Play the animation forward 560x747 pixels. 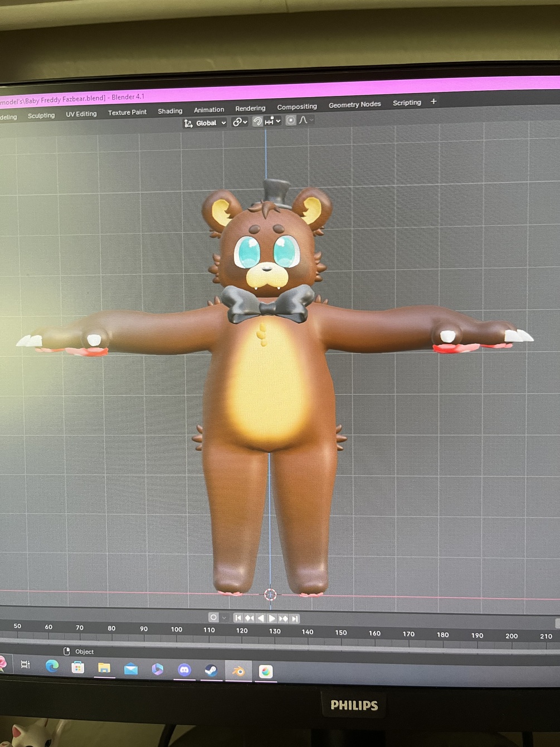click(x=272, y=618)
